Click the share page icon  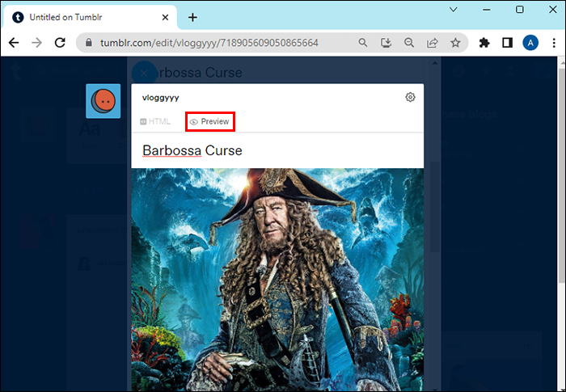[432, 43]
